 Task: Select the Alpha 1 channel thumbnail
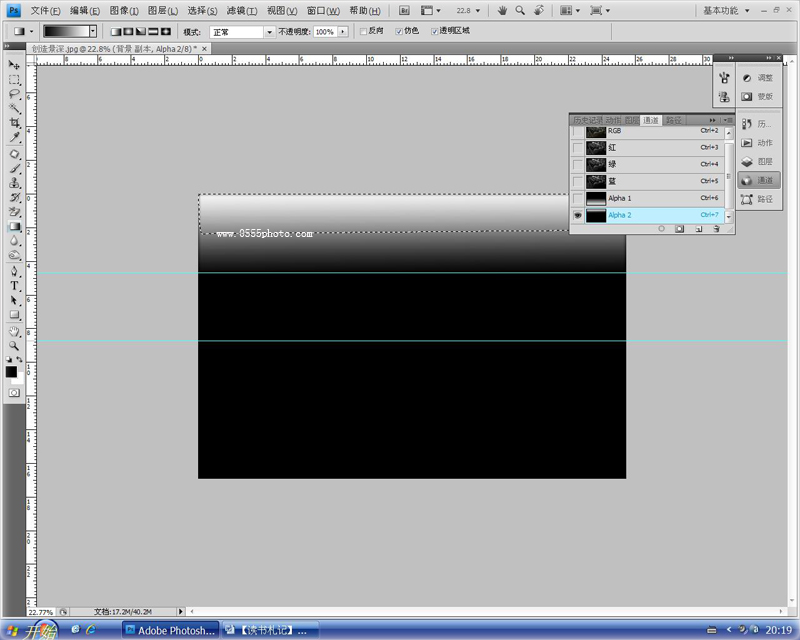click(596, 198)
